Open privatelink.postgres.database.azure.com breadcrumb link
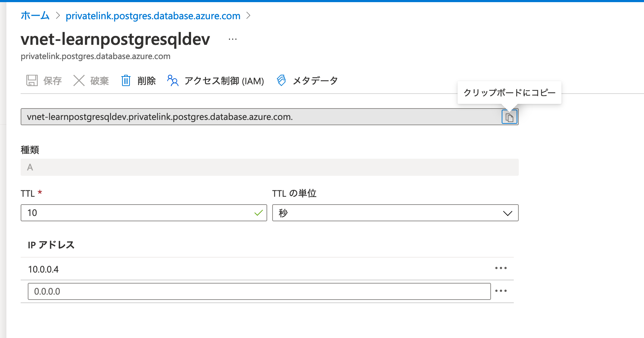Image resolution: width=644 pixels, height=338 pixels. point(153,16)
